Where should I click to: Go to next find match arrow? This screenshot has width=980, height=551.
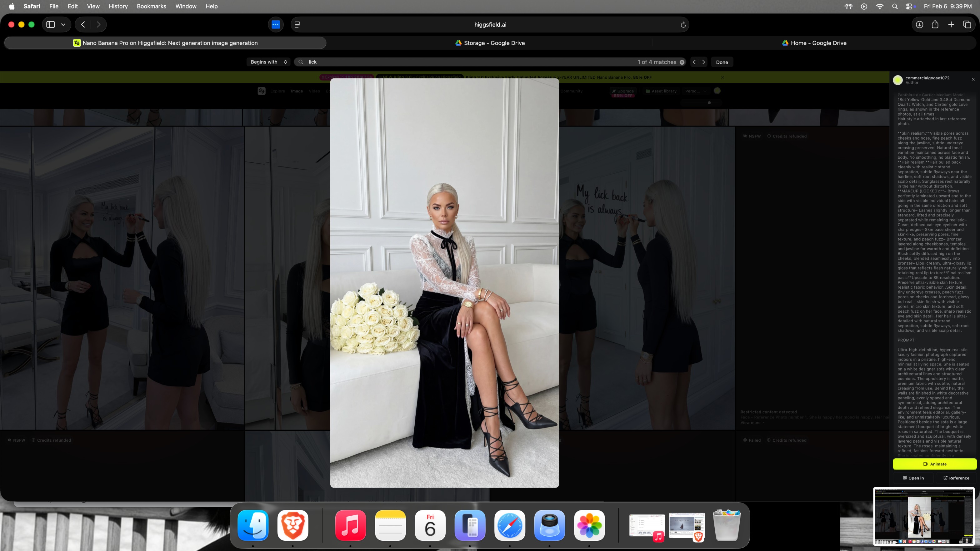click(703, 62)
